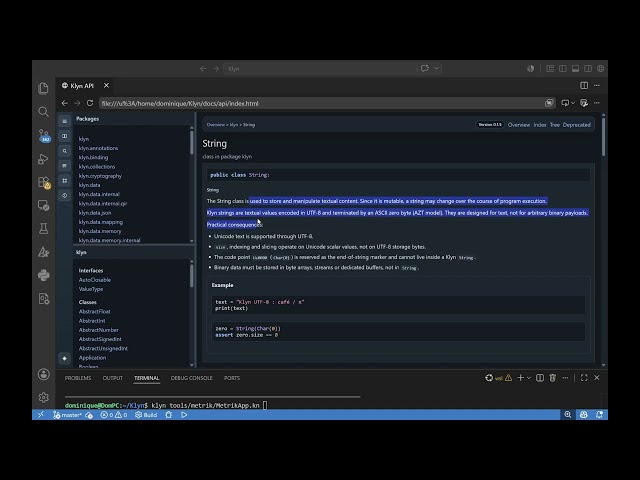This screenshot has width=640, height=480.
Task: Open the Deprecated link in docs header
Action: [x=576, y=125]
